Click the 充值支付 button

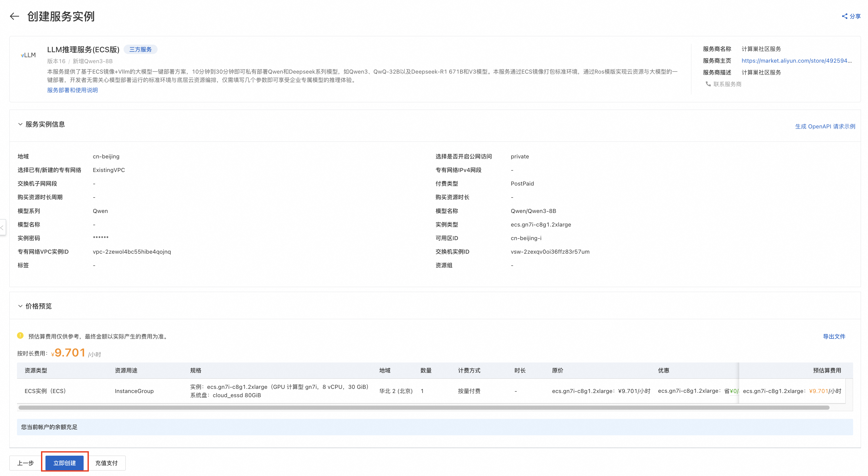point(107,463)
